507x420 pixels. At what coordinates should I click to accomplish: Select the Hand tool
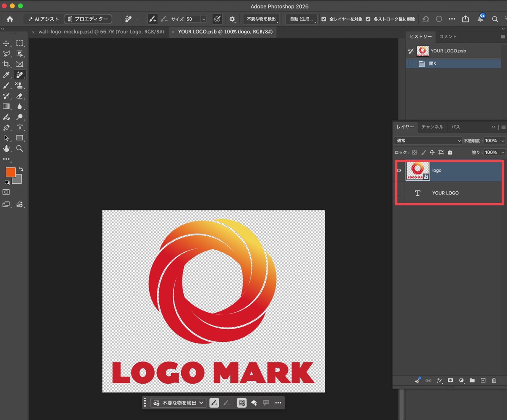pyautogui.click(x=6, y=148)
